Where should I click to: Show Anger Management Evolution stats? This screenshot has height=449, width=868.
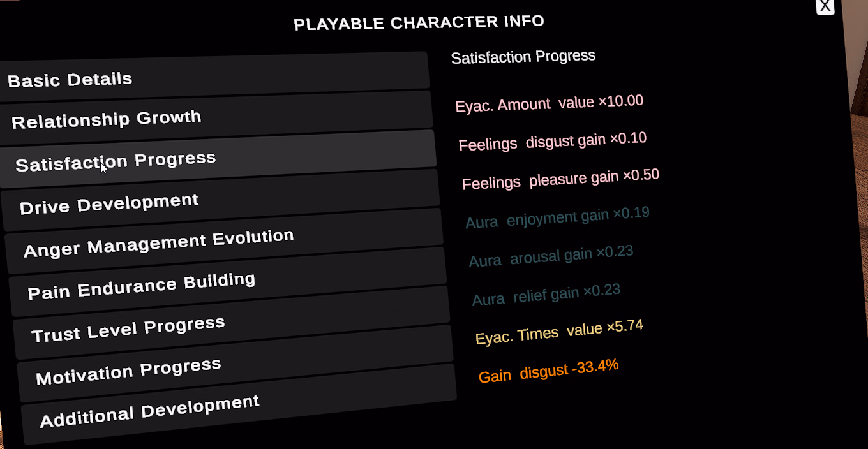point(224,240)
